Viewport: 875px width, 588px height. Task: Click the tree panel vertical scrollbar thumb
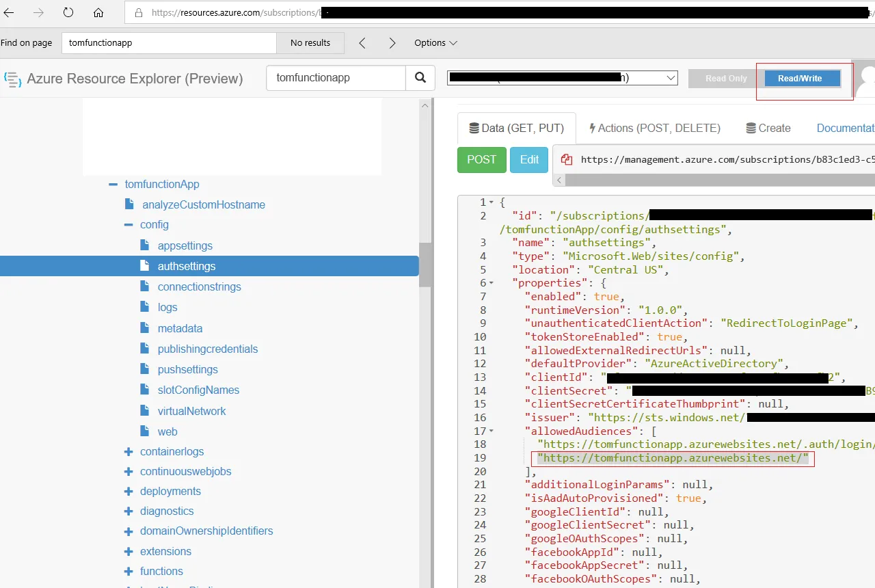426,265
